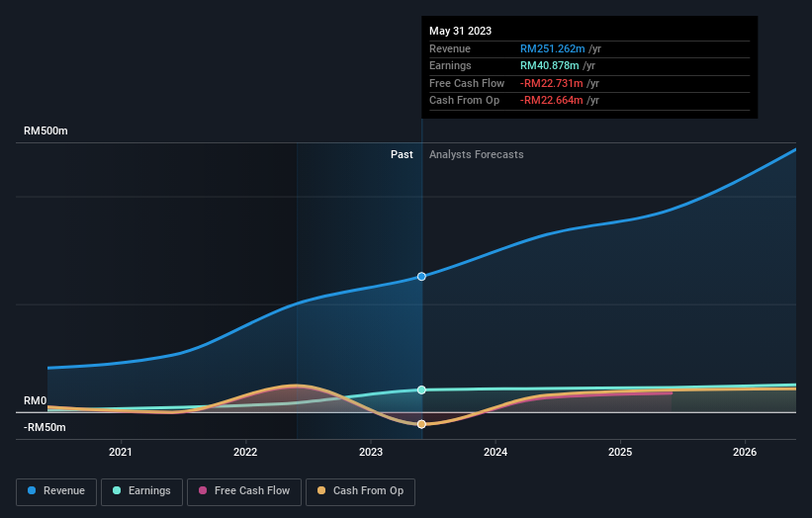Toggle the Revenue legend button
812x518 pixels.
(56, 491)
